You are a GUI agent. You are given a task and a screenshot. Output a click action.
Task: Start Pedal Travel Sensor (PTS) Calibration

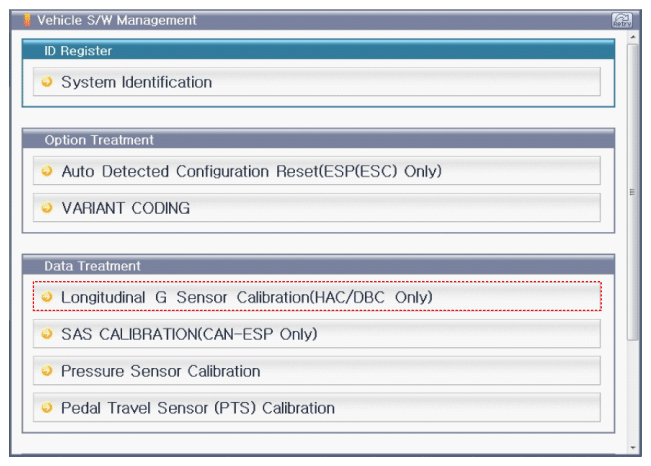(x=317, y=407)
